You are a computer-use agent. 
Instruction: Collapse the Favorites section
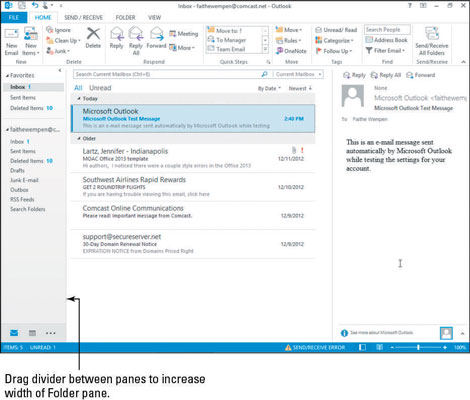point(7,76)
